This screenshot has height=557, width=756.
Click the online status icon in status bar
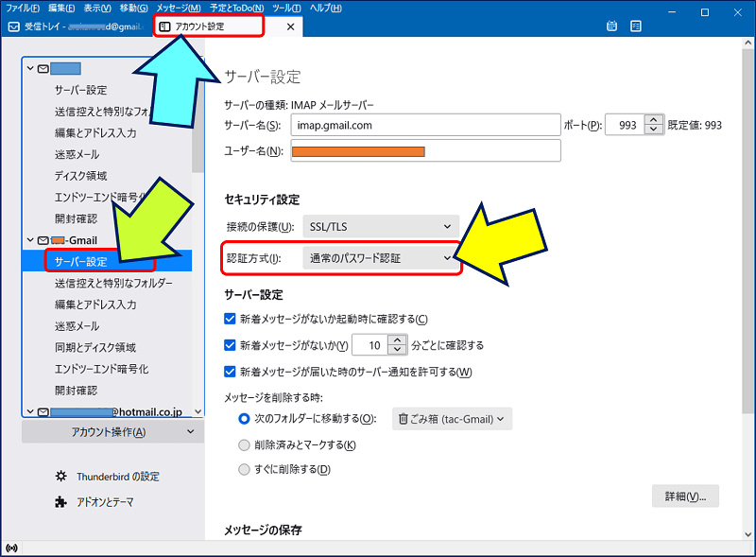(11, 548)
